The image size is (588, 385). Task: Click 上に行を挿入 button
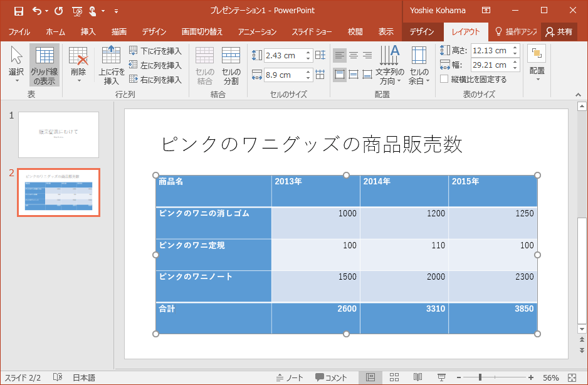click(112, 65)
